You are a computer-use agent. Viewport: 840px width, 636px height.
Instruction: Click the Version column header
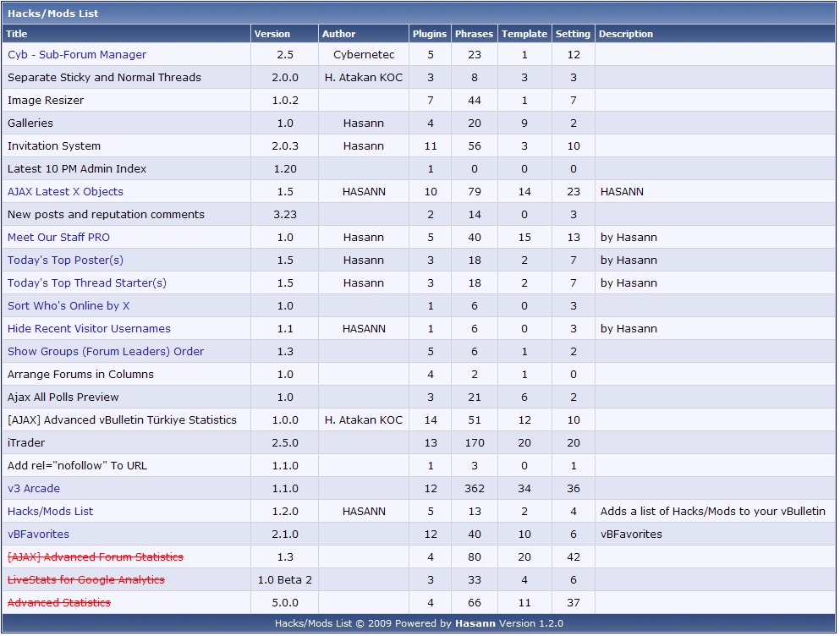[x=272, y=34]
